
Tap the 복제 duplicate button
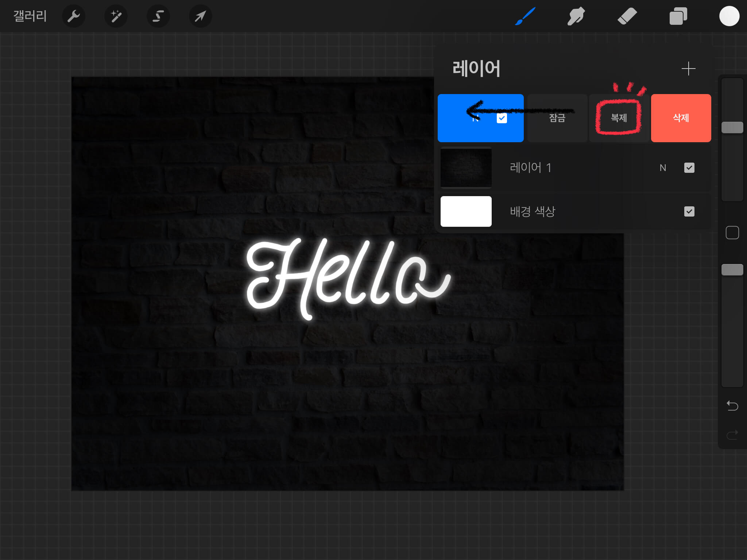619,118
